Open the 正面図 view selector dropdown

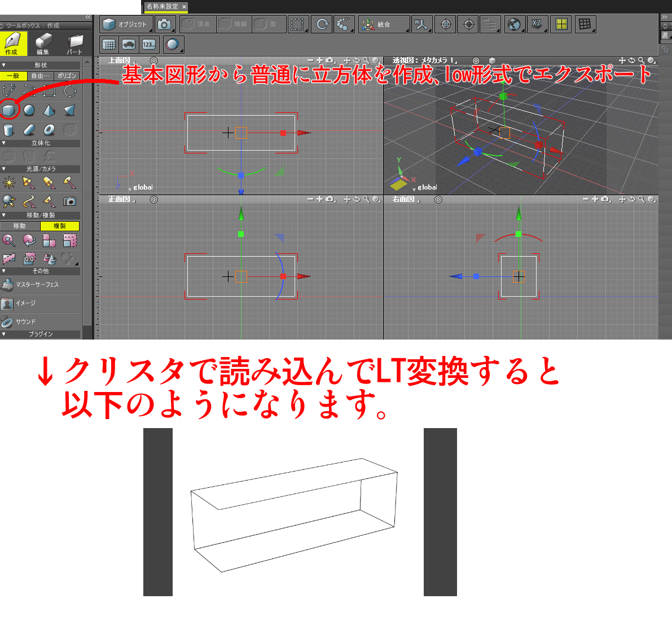[x=122, y=199]
